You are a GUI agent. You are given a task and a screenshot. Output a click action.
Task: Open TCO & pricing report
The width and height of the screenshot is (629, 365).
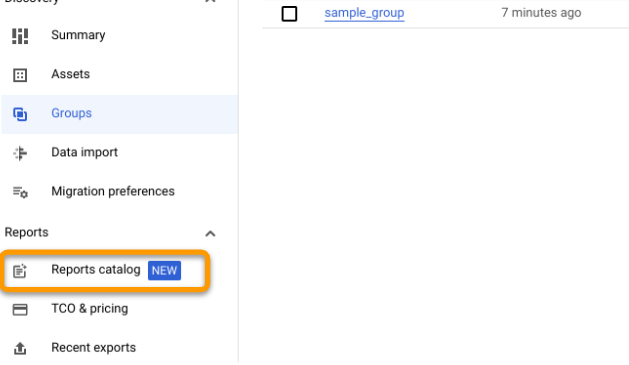90,308
